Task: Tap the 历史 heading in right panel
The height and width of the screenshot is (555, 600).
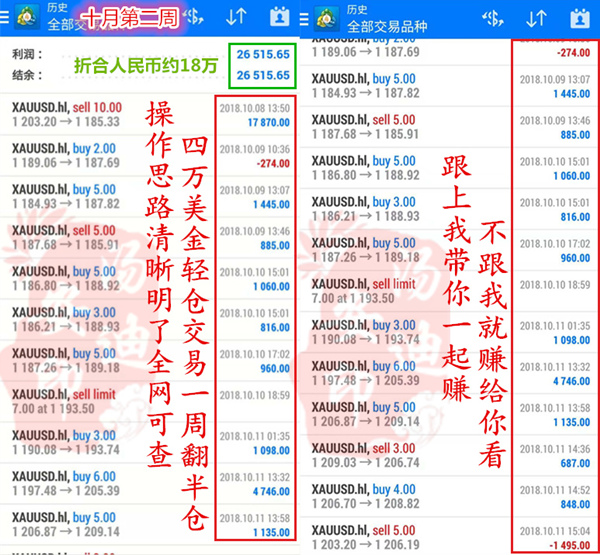Action: tap(357, 9)
